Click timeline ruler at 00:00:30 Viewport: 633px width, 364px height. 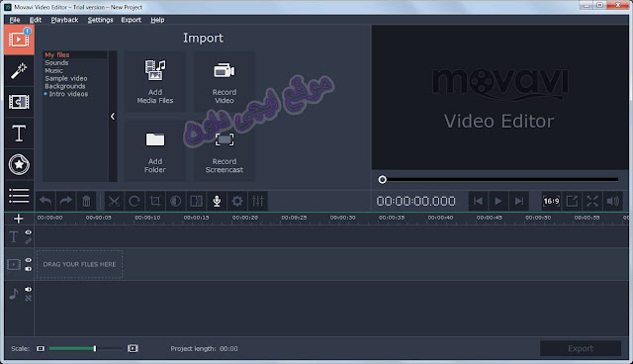pos(342,218)
